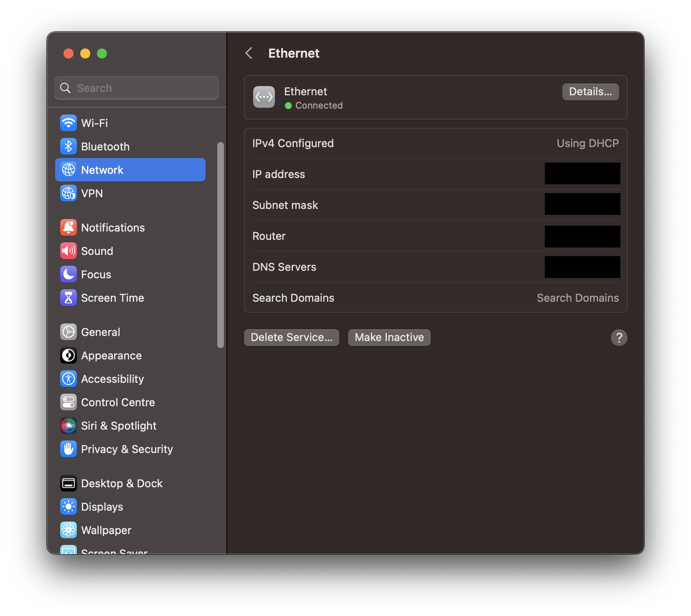
Task: Click Make Inactive button
Action: click(389, 337)
